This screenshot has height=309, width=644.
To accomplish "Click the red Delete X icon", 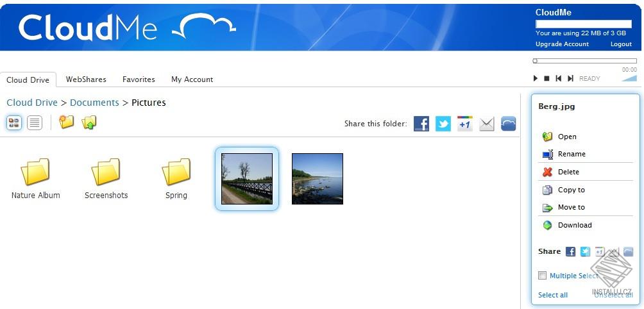I will tap(548, 172).
